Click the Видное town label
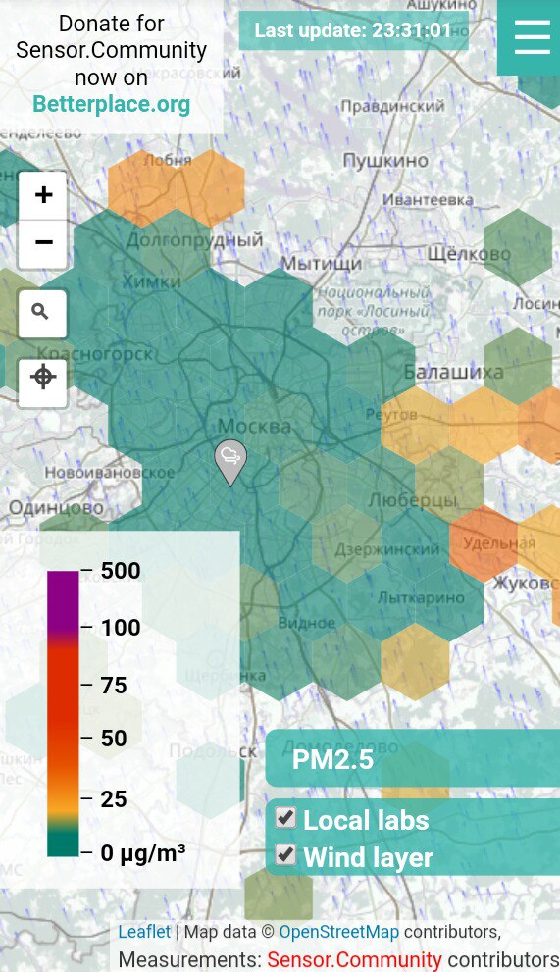 [307, 623]
